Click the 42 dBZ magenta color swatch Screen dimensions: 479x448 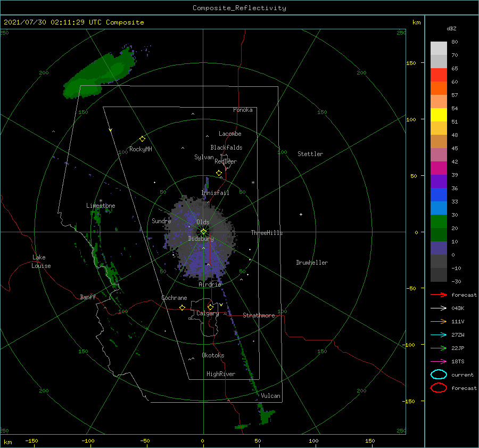[x=439, y=168]
